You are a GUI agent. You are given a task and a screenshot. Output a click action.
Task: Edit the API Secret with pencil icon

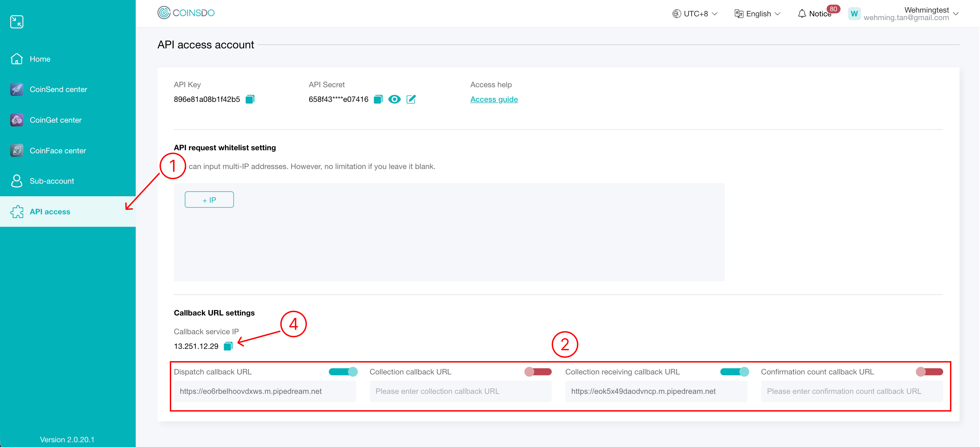click(x=411, y=99)
